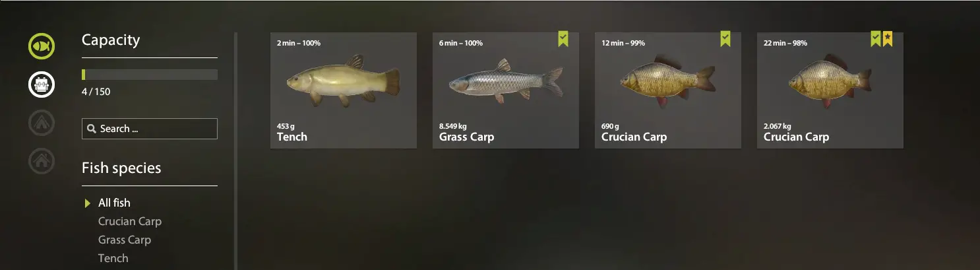Viewport: 980px width, 270px height.
Task: Select All fish species filter
Action: 114,203
